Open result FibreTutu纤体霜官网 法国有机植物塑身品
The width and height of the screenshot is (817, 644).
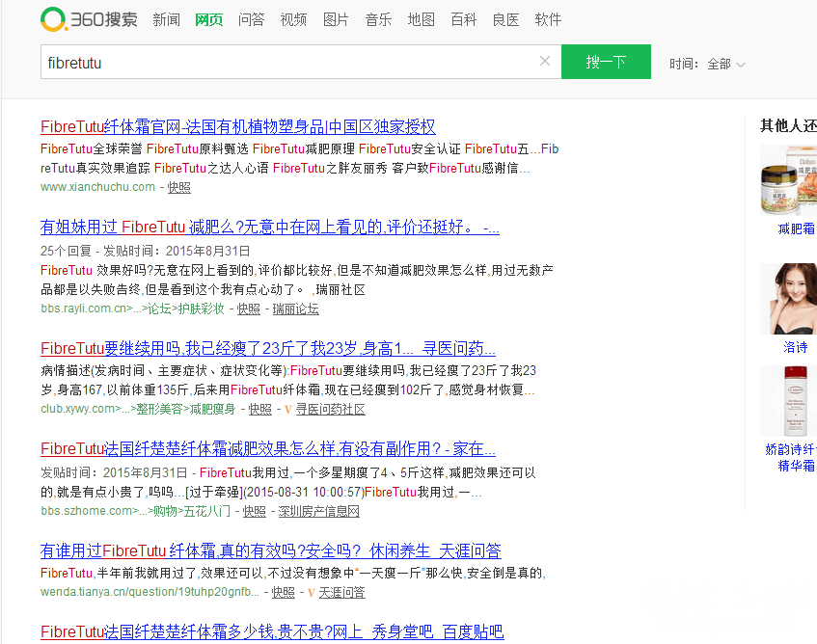[x=238, y=126]
